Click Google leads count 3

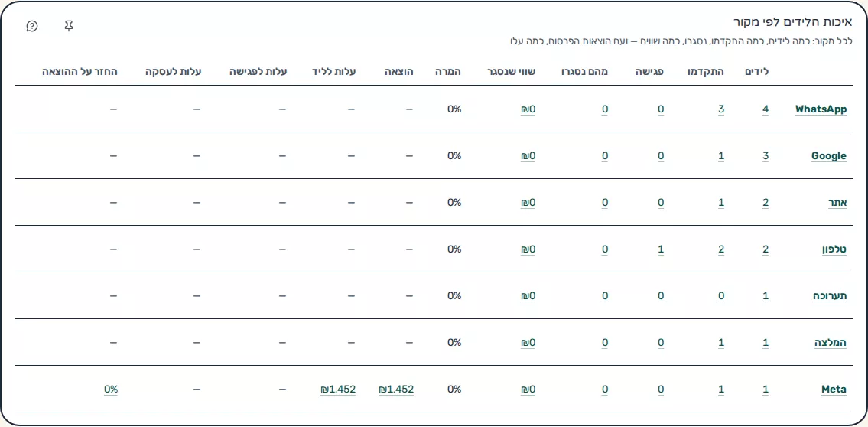tap(766, 155)
